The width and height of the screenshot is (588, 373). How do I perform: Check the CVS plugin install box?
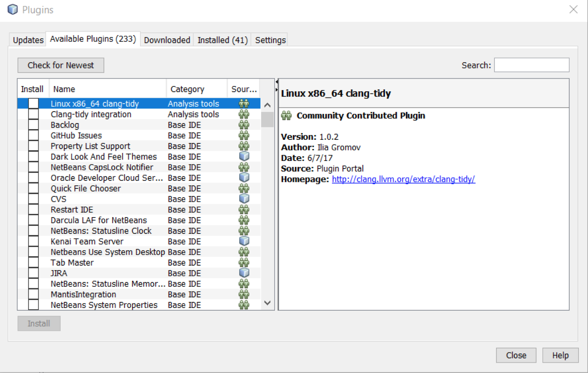(34, 199)
